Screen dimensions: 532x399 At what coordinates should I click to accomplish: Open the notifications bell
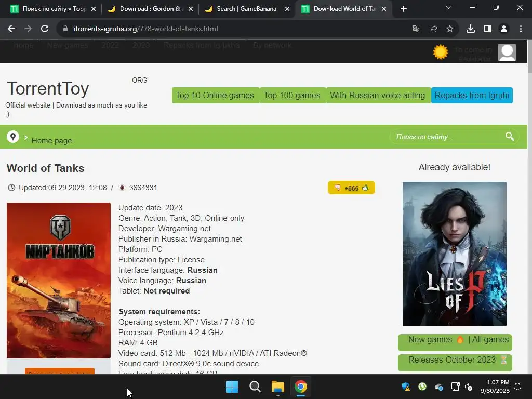pos(517,387)
